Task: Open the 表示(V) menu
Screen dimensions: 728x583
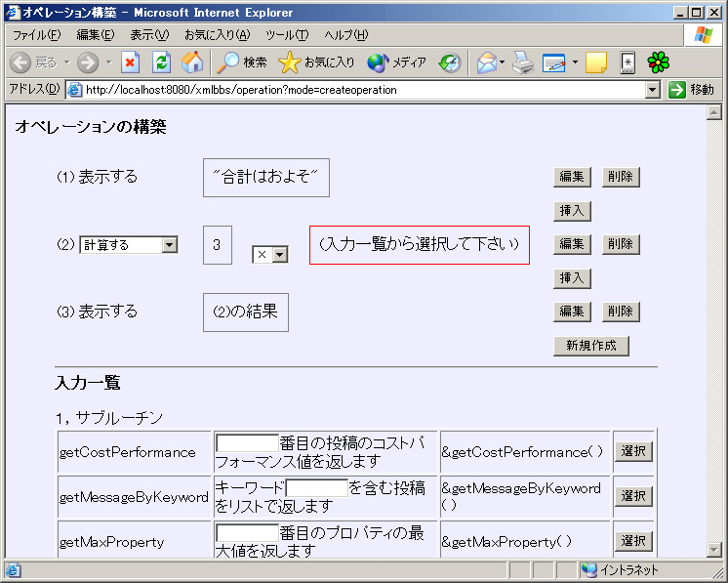Action: point(149,35)
